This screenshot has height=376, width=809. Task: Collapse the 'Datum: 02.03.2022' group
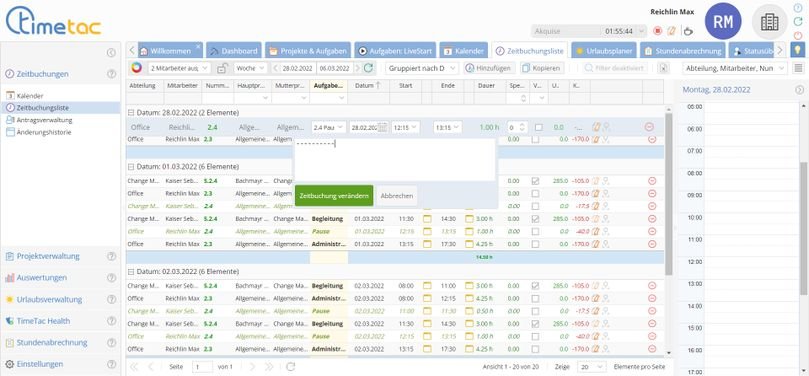click(x=131, y=271)
